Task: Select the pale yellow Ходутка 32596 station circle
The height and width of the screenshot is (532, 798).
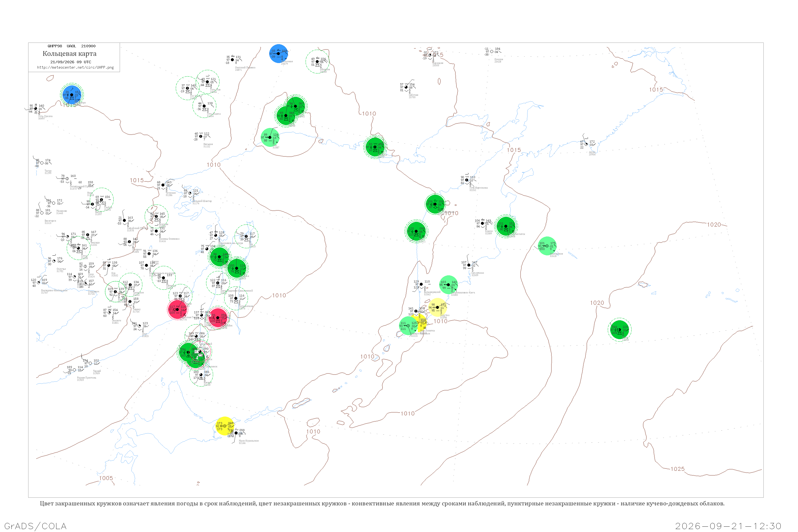Action: [437, 307]
